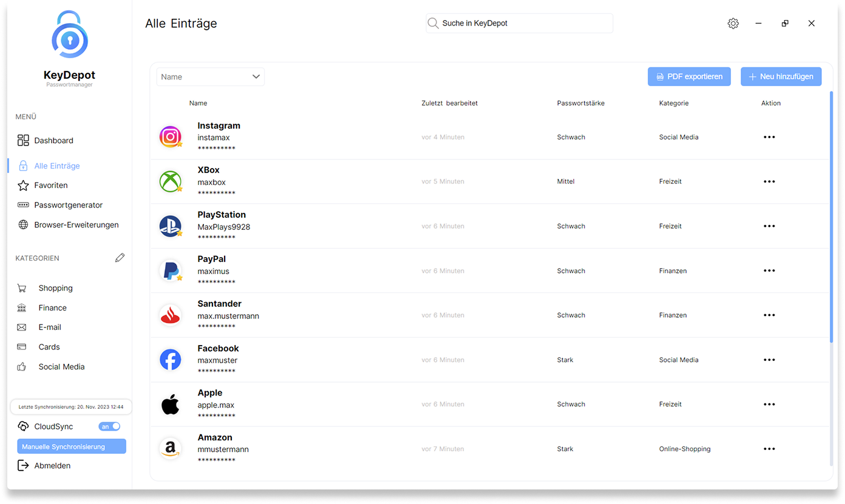845x504 pixels.
Task: Select the Finance category
Action: 53,307
